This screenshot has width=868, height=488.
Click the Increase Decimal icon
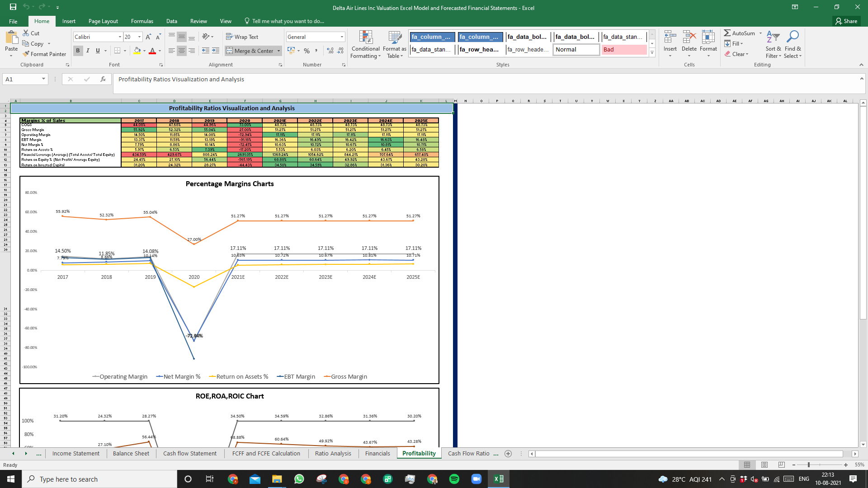(x=330, y=51)
